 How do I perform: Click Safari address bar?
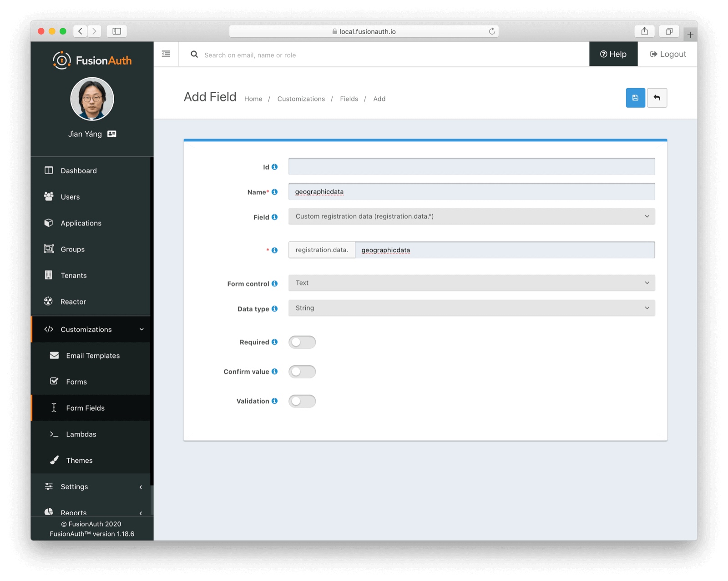pyautogui.click(x=364, y=31)
